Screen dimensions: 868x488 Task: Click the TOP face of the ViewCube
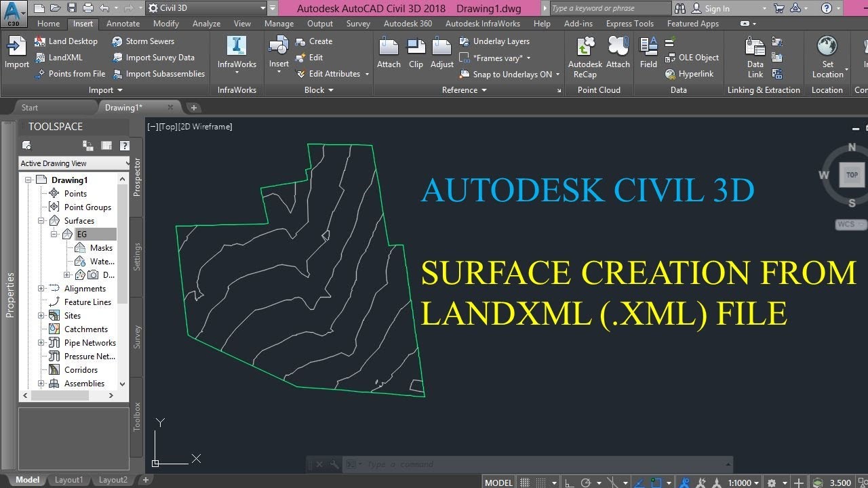pos(852,175)
